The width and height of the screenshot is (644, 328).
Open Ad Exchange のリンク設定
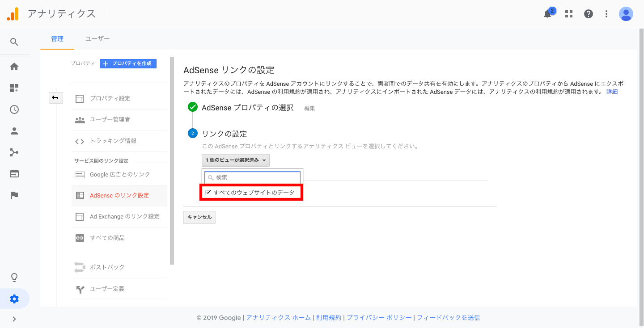point(125,216)
